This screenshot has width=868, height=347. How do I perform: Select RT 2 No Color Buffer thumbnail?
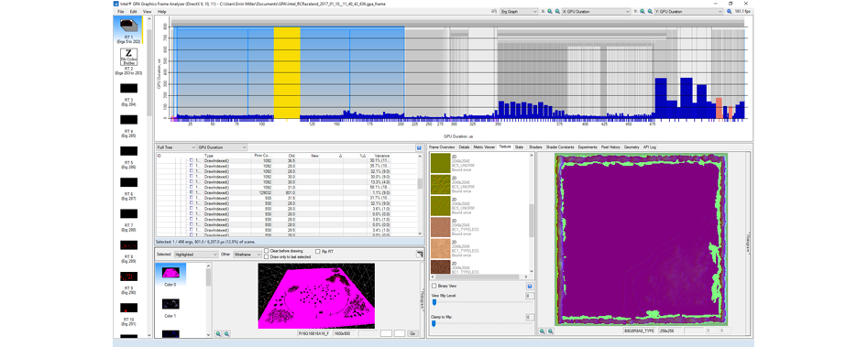tap(128, 57)
